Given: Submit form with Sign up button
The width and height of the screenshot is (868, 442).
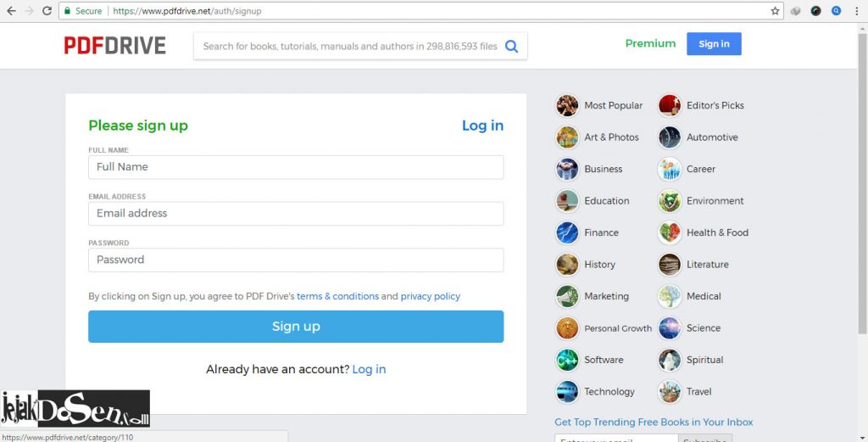Looking at the screenshot, I should [x=296, y=327].
